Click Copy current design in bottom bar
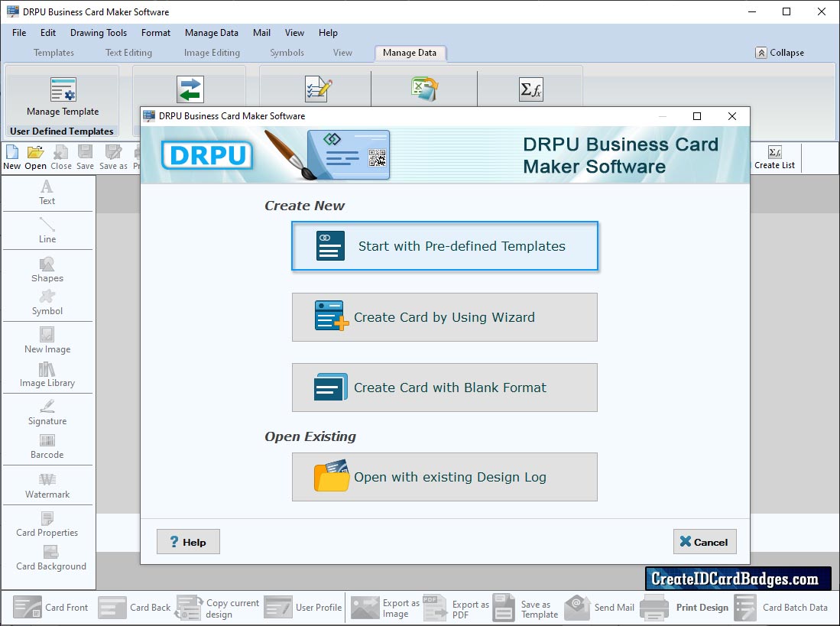 pyautogui.click(x=217, y=608)
